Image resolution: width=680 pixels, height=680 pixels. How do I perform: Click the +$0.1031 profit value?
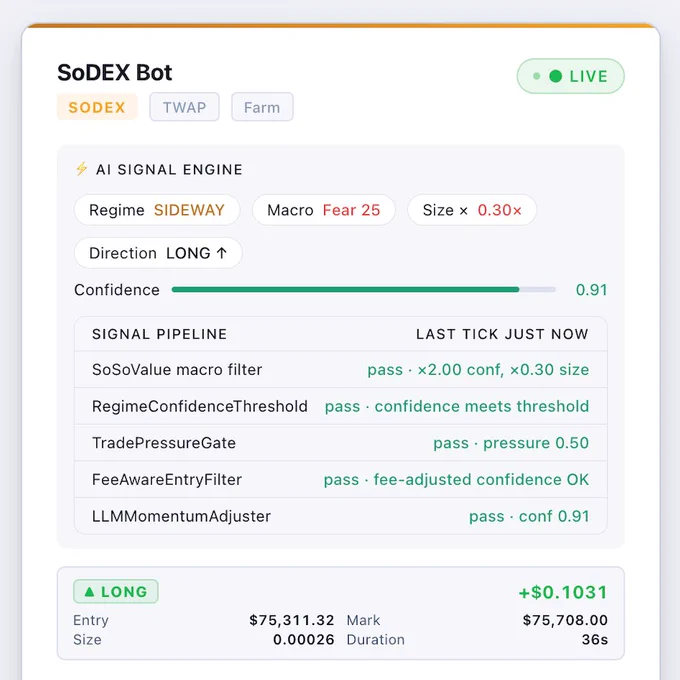563,592
